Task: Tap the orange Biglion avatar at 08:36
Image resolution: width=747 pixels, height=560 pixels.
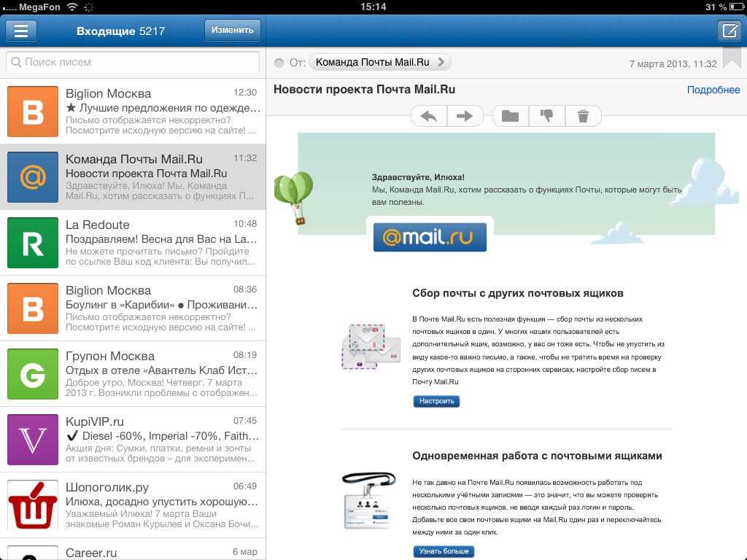Action: pos(33,308)
